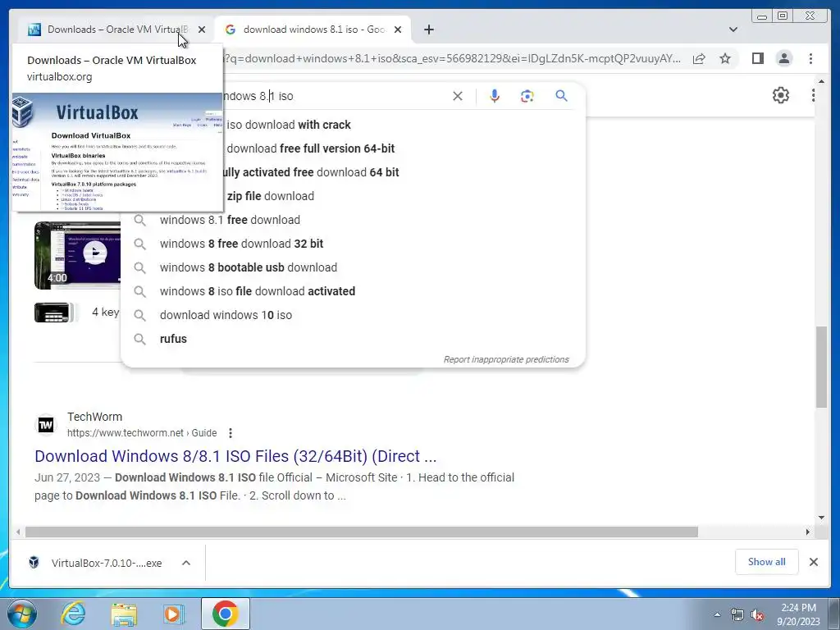Click the TechWorm site name
The height and width of the screenshot is (630, 840).
tap(95, 417)
